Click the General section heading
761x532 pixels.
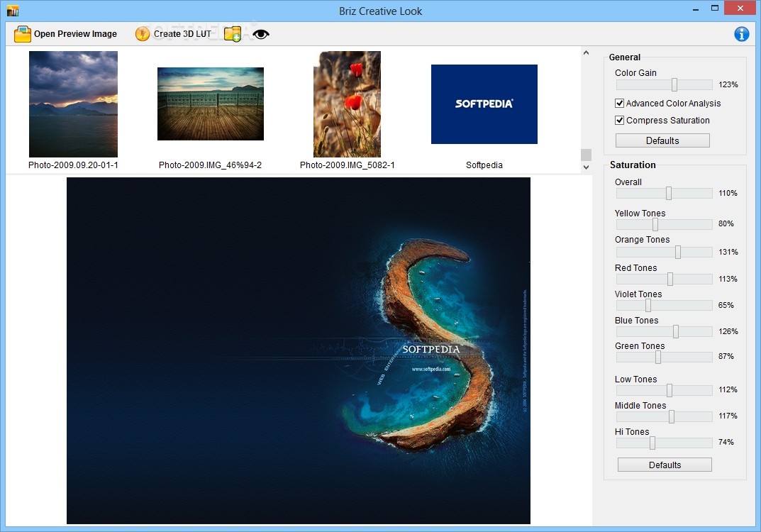point(625,57)
